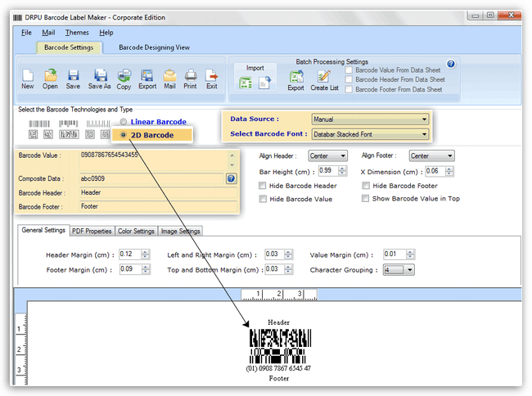
Task: Click the Copy toolbar icon
Action: click(124, 76)
